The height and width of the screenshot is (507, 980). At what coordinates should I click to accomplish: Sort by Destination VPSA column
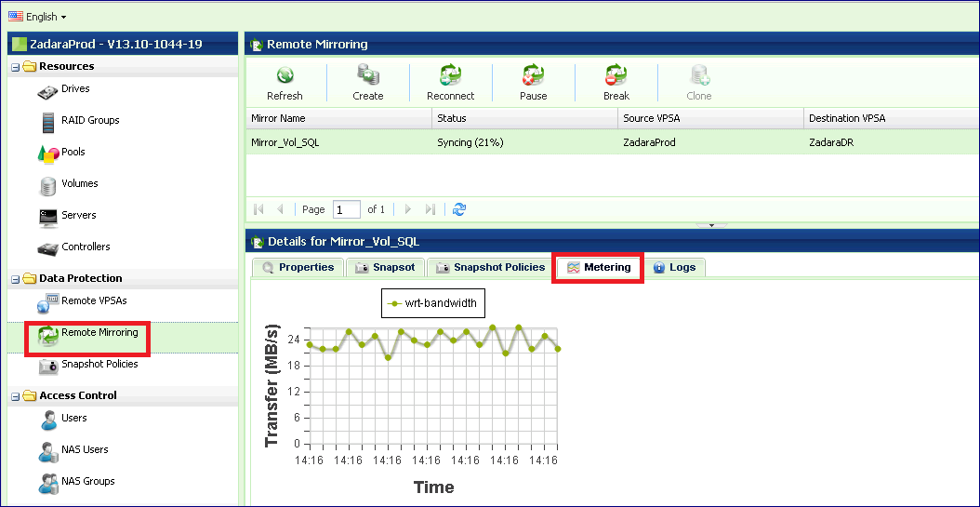[892, 118]
